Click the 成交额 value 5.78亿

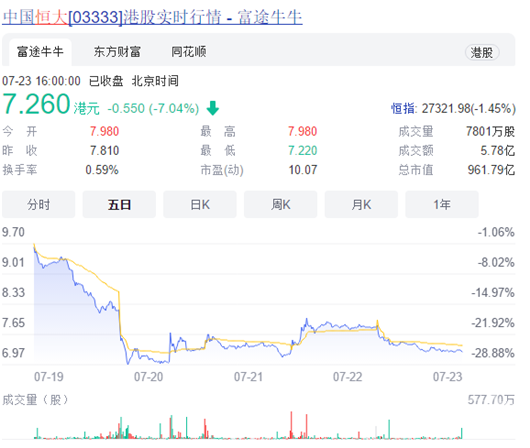(x=498, y=150)
